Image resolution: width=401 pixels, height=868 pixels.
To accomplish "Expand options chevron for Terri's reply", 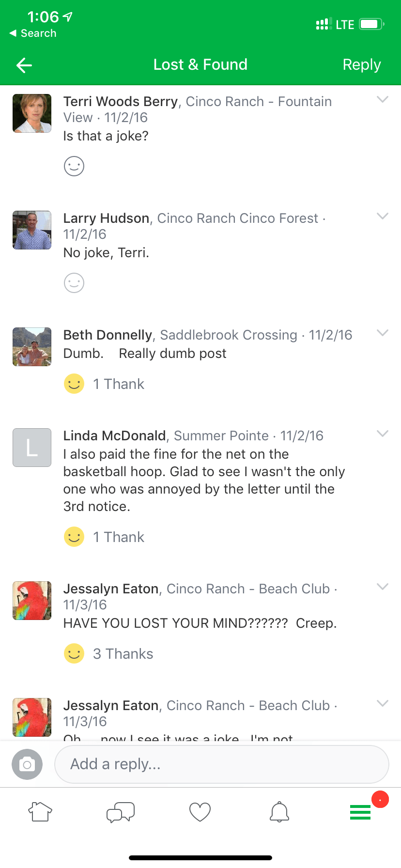I will pyautogui.click(x=383, y=99).
